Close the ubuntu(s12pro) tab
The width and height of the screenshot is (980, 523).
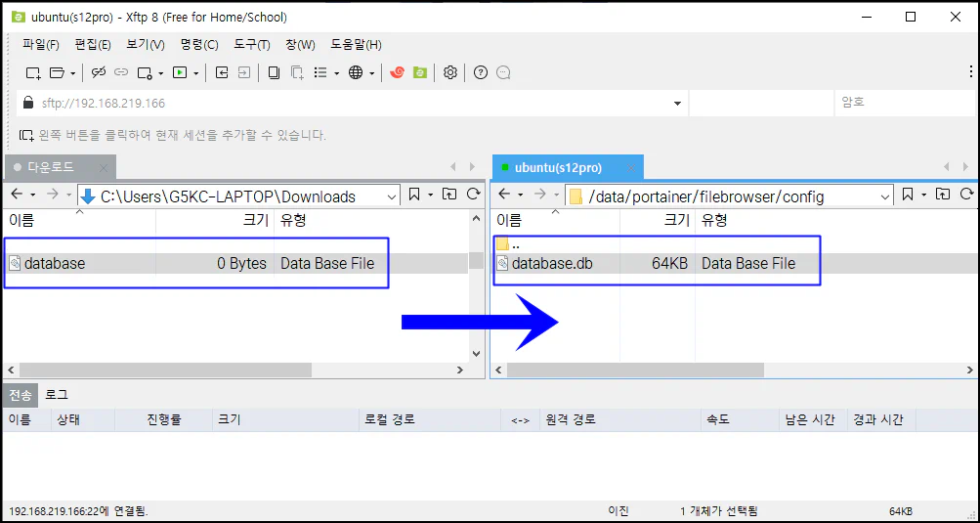tap(631, 168)
